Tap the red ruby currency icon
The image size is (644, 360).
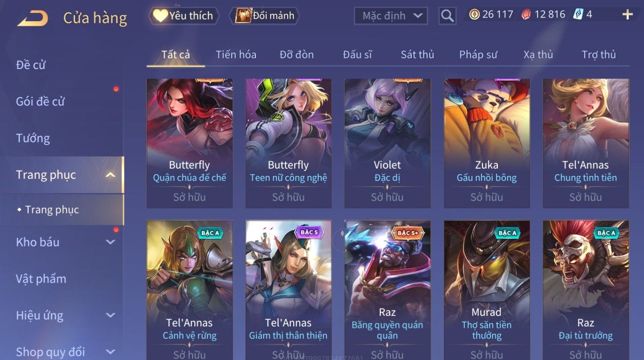point(526,15)
